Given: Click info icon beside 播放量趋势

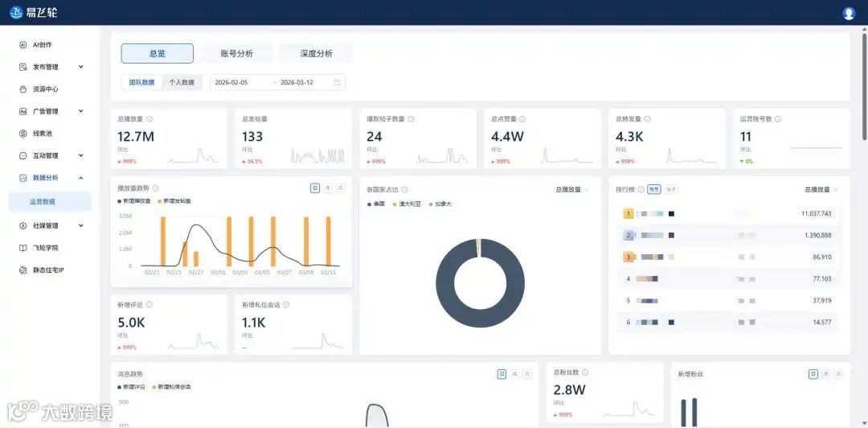Looking at the screenshot, I should (156, 188).
